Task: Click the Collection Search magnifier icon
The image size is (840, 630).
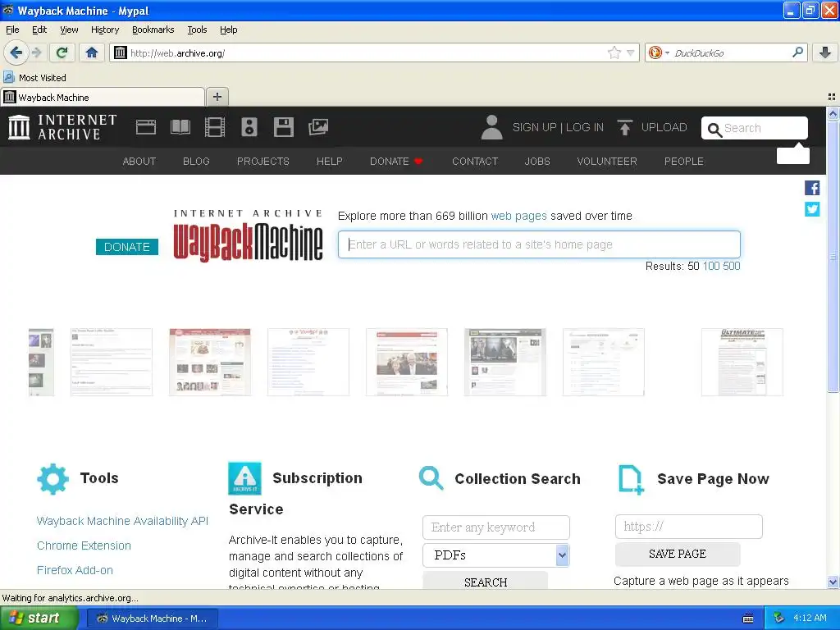Action: (431, 478)
